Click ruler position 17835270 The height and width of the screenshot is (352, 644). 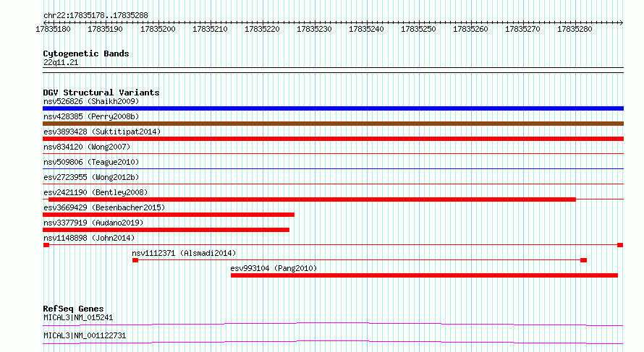pyautogui.click(x=523, y=29)
